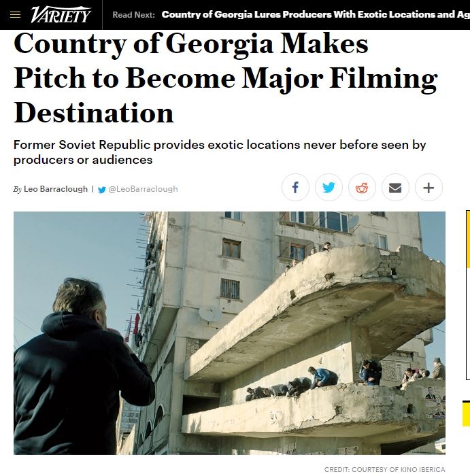Open Leo Barraclough author page

(56, 189)
